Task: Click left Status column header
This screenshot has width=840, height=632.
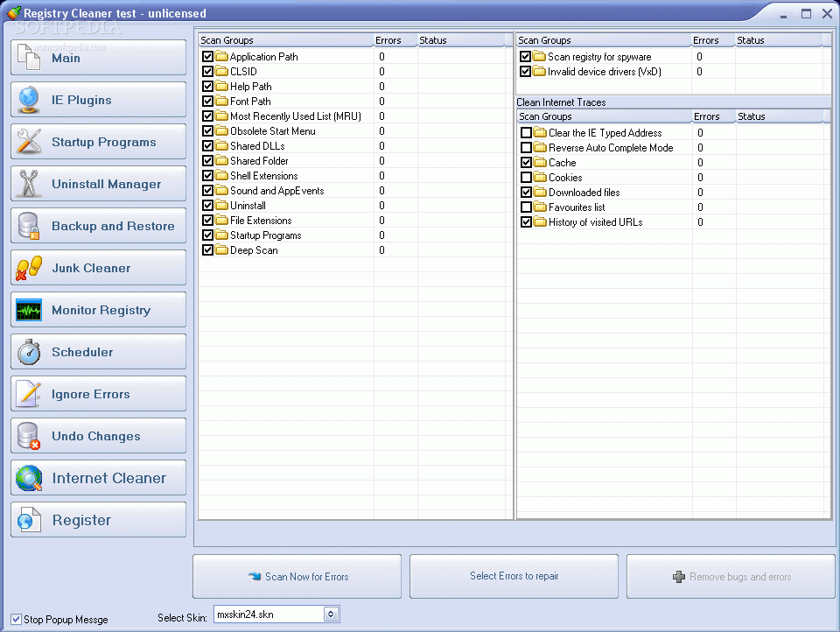Action: (461, 40)
